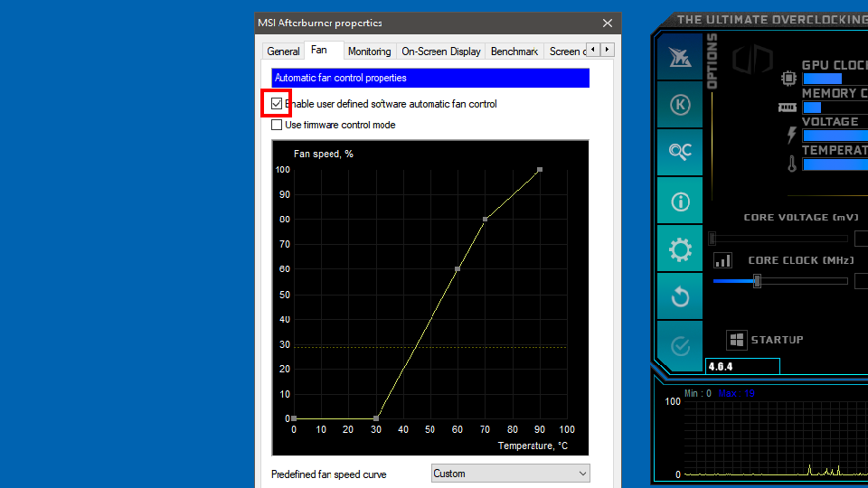The height and width of the screenshot is (488, 868).
Task: Click the MSI dragon logo icon in sidebar
Action: click(680, 58)
